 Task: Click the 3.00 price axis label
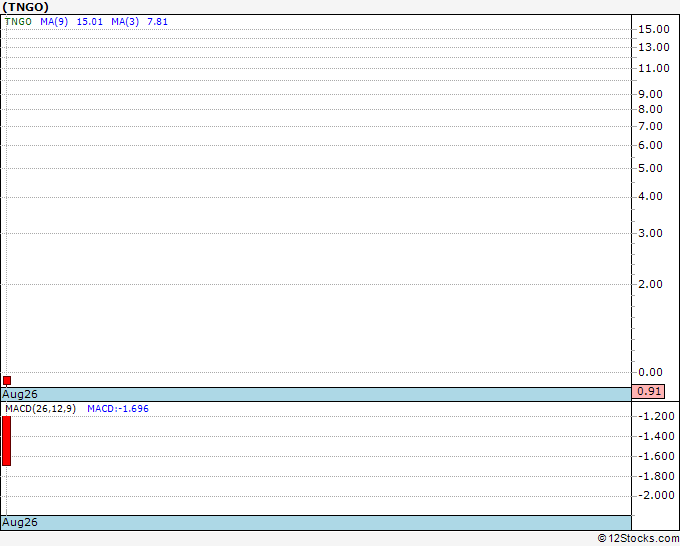point(651,233)
